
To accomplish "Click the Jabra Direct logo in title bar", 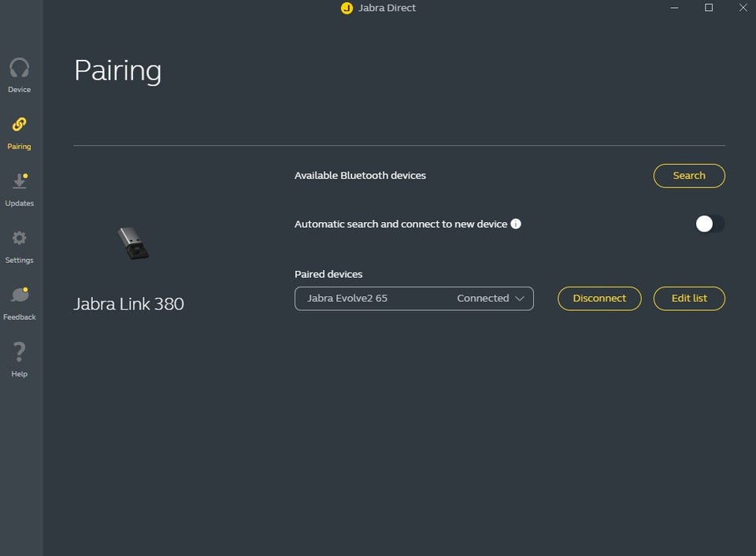I will 346,8.
